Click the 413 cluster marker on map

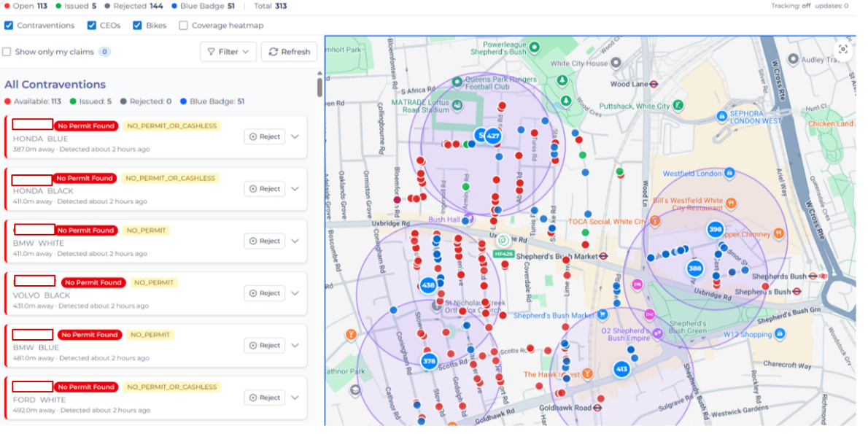coord(621,369)
